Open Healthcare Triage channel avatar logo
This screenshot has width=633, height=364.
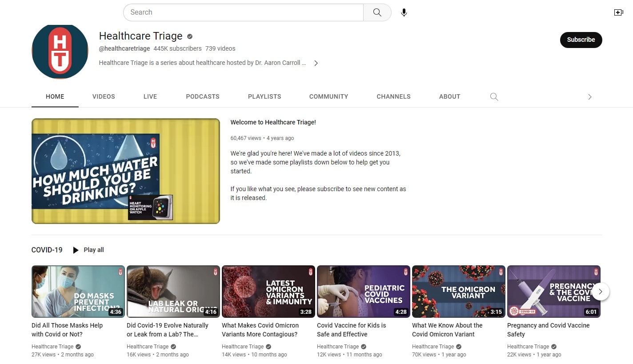[x=60, y=51]
